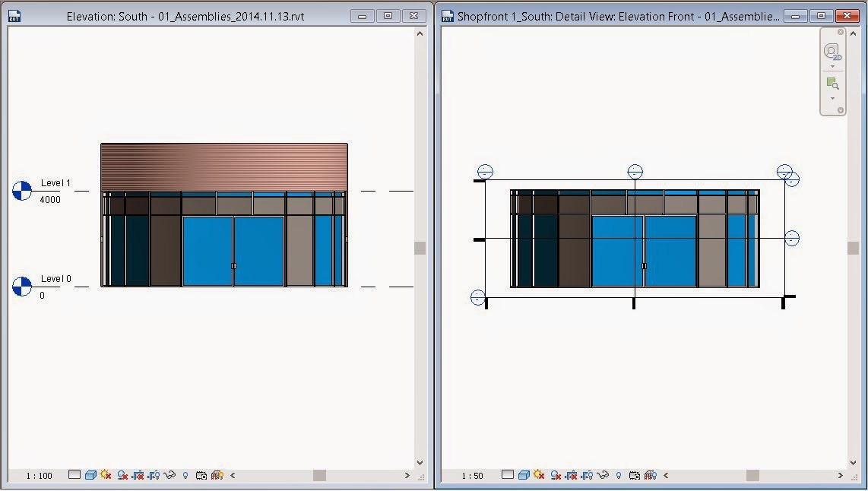Toggle Shadows on in the Shopfront view
The width and height of the screenshot is (868, 491).
pyautogui.click(x=555, y=475)
